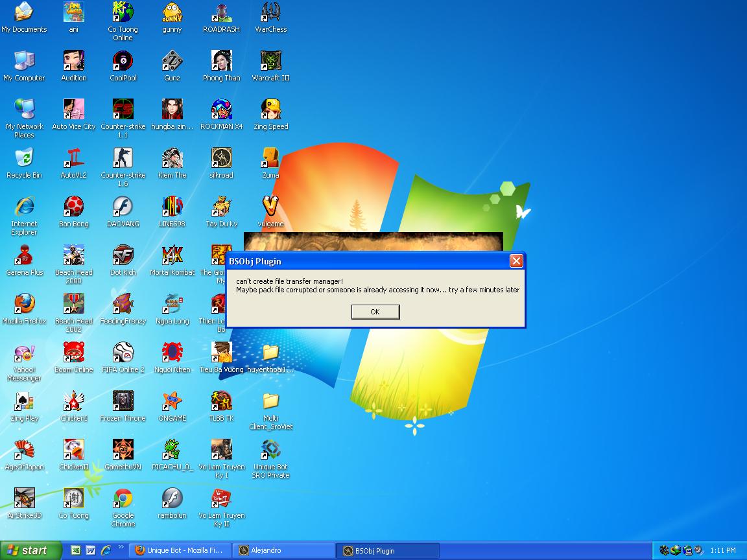
Task: Select the rambolun shortcut
Action: 172,504
